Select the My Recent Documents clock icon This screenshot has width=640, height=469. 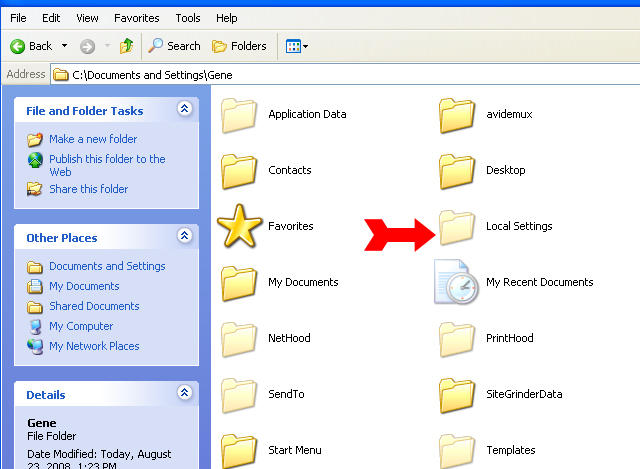[x=456, y=282]
